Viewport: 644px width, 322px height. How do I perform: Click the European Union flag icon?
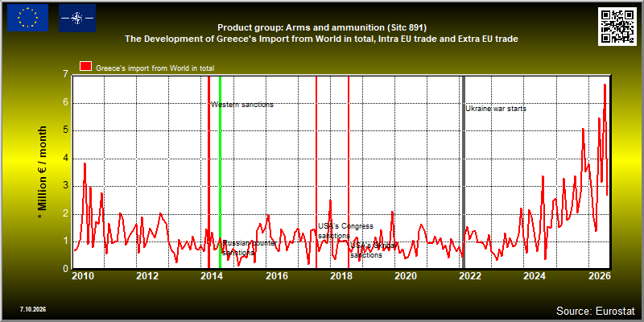click(x=27, y=18)
